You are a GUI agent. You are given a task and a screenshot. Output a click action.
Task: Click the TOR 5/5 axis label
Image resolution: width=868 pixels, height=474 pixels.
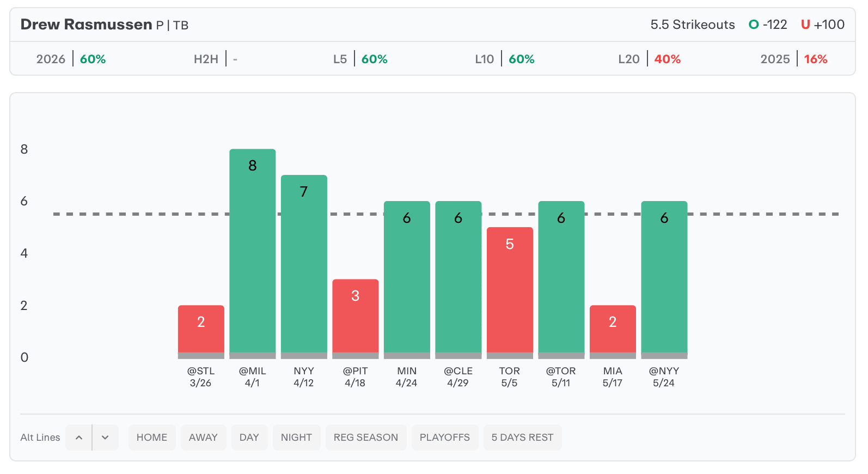(x=510, y=377)
